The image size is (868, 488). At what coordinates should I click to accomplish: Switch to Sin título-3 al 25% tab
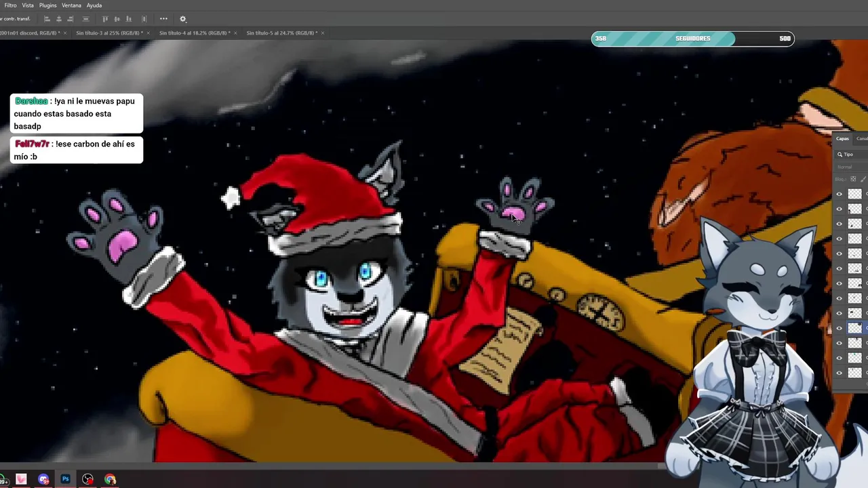coord(109,33)
